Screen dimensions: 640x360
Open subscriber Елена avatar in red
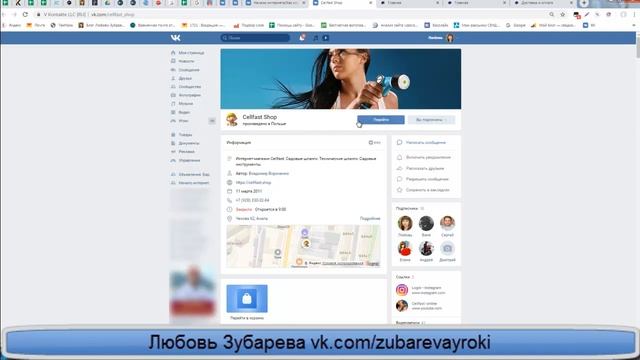[405, 248]
